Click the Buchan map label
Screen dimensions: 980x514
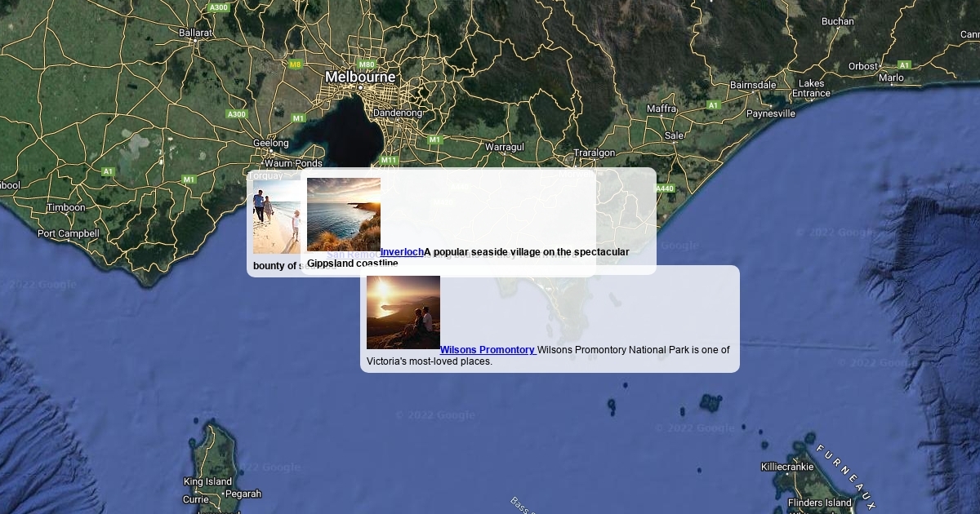[x=838, y=21]
